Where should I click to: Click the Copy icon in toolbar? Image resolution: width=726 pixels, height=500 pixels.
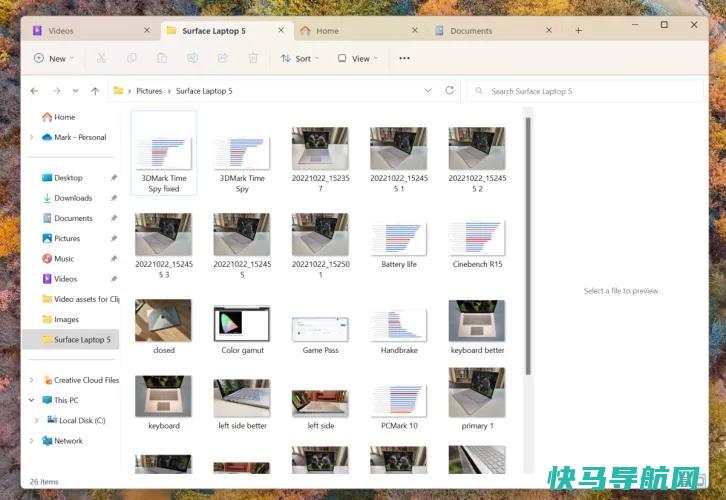[x=131, y=58]
